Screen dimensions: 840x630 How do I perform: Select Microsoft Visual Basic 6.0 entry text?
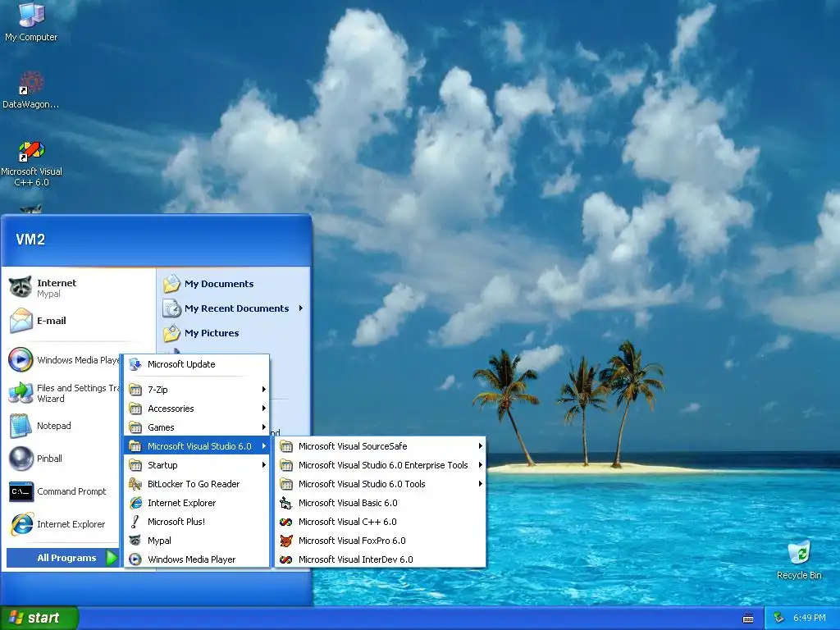tap(348, 503)
